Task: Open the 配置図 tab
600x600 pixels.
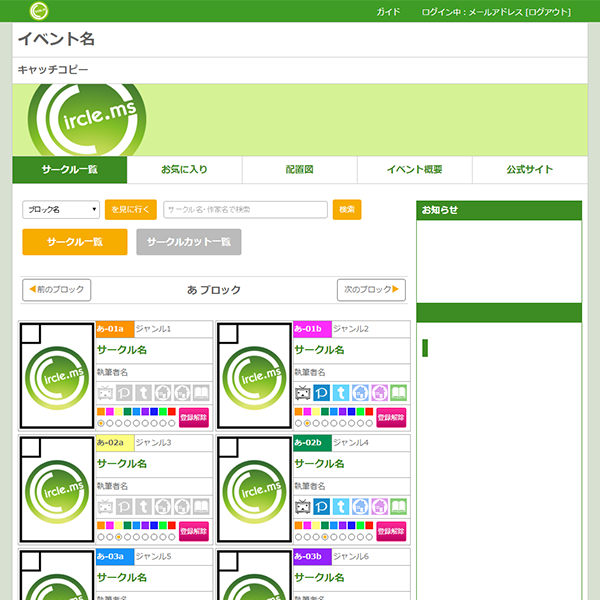Action: 300,170
